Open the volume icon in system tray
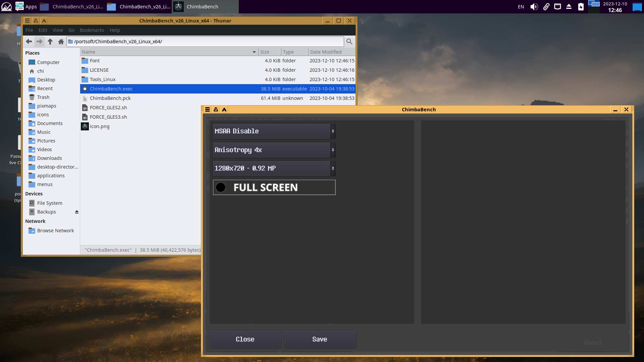Viewport: 644px width, 362px height. click(534, 7)
